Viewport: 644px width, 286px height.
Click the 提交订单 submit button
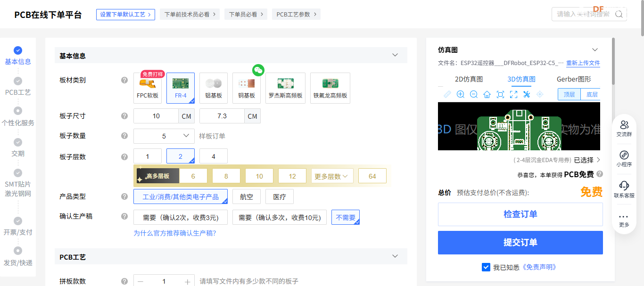point(520,243)
